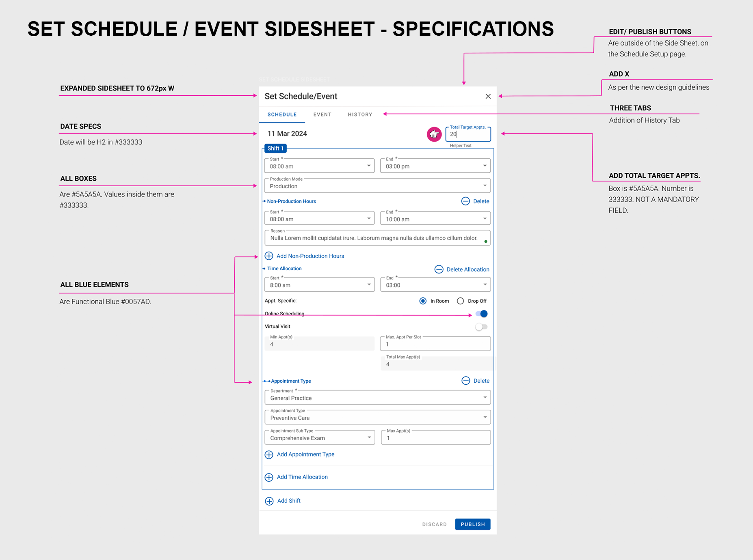Select the In Room radio button
The image size is (753, 560).
(x=423, y=301)
